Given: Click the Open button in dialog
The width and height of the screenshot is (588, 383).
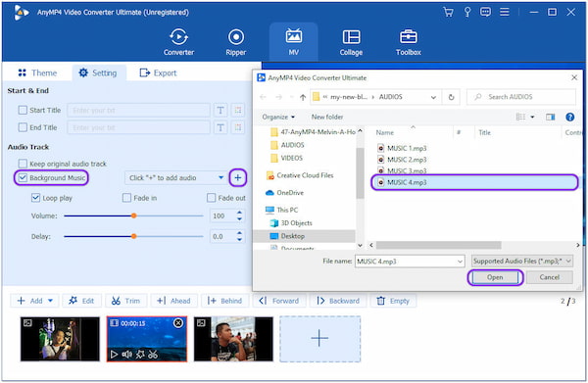Looking at the screenshot, I should coord(495,277).
